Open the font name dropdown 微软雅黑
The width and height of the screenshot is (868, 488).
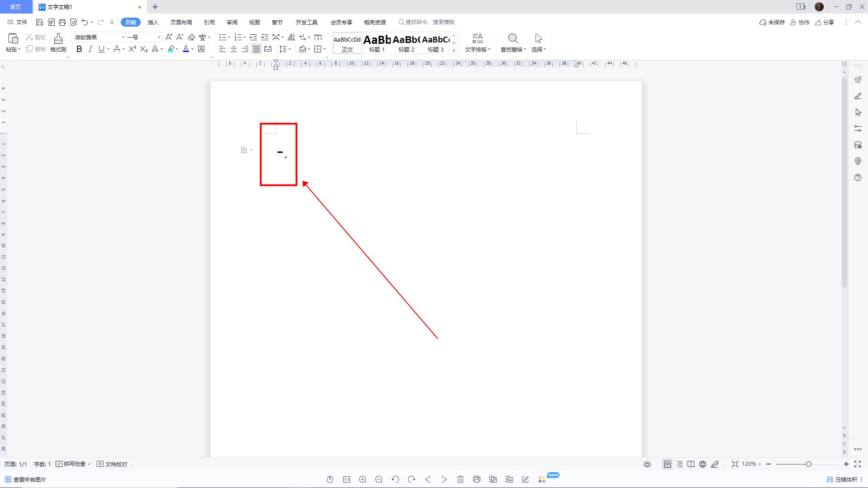coord(123,37)
